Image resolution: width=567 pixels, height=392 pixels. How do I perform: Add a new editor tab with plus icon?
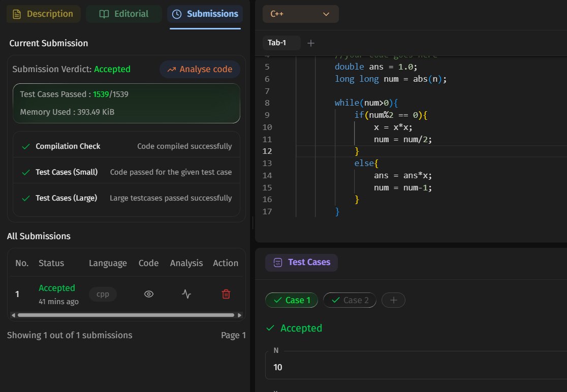310,43
